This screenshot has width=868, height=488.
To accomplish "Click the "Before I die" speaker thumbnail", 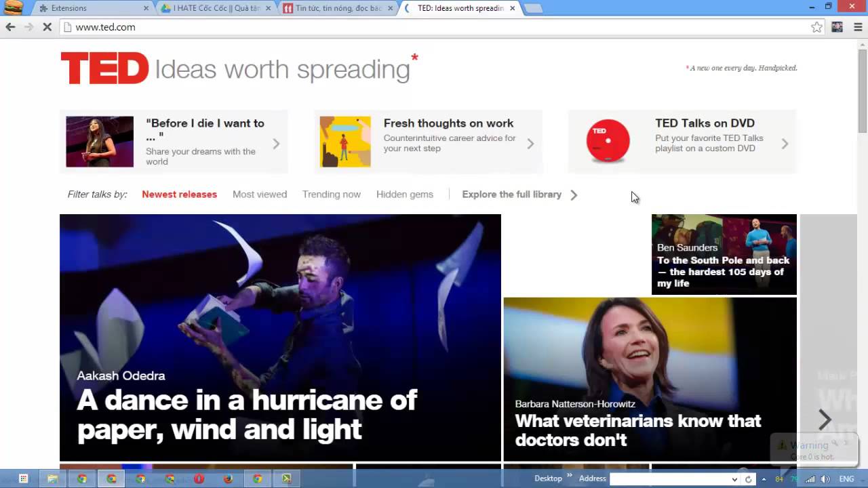I will pos(100,142).
